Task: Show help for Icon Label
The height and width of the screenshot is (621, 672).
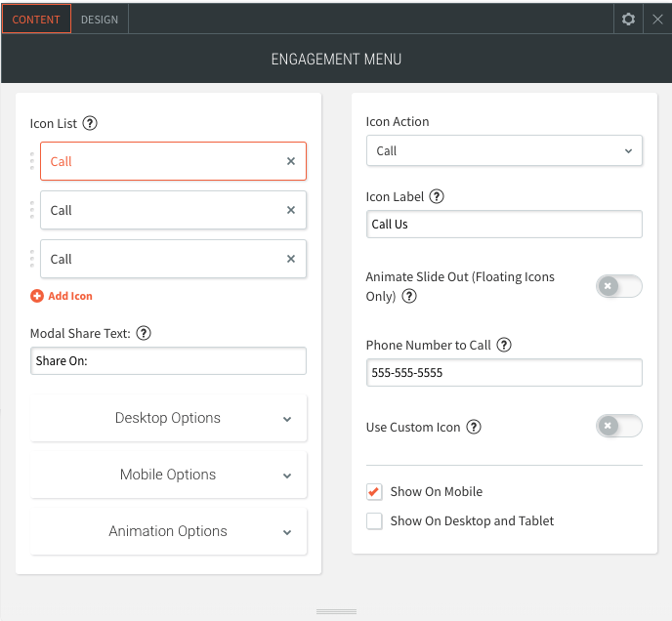Action: point(437,196)
